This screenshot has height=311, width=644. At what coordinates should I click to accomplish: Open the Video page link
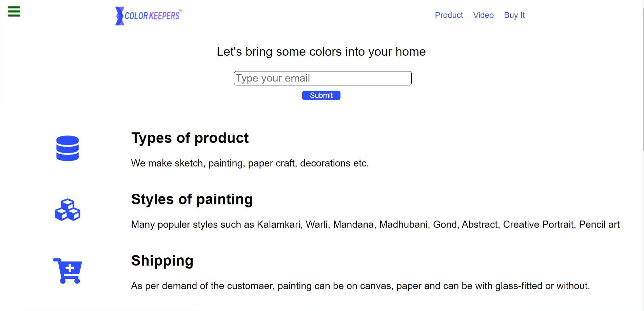point(483,15)
